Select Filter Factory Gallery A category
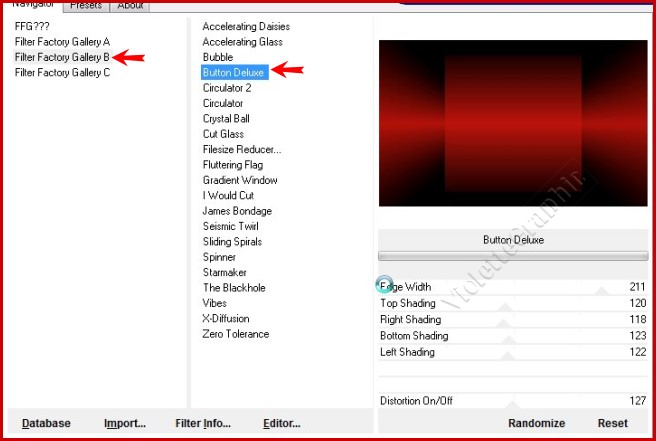656x441 pixels. 62,42
